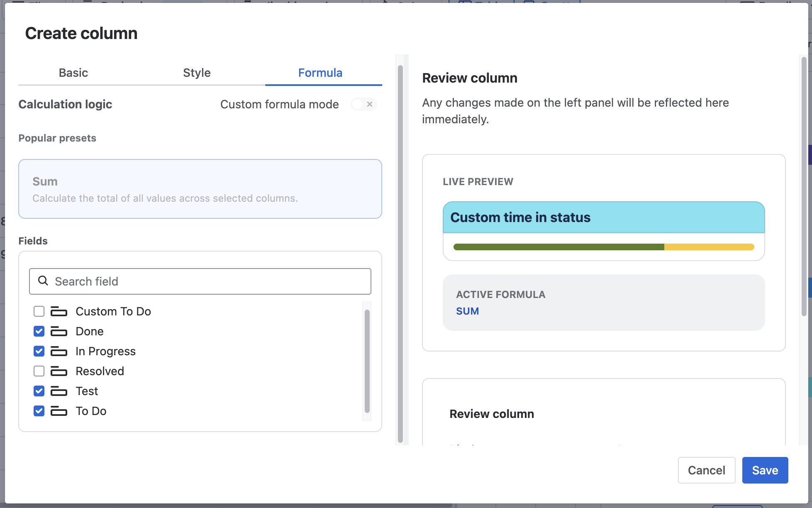
Task: Uncheck the Done field checkbox
Action: [39, 331]
